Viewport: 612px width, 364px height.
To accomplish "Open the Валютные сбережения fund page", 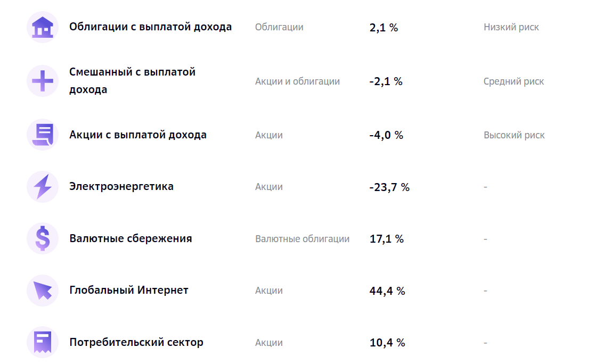I will [x=130, y=238].
